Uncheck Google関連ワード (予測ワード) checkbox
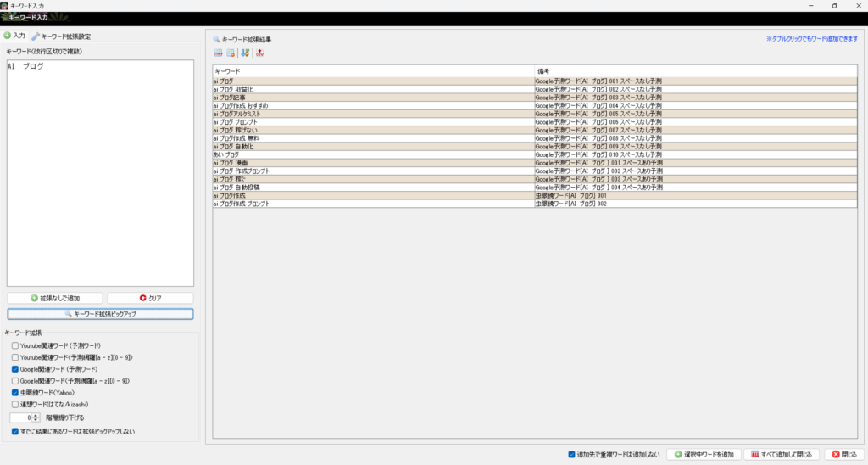The width and height of the screenshot is (868, 465). tap(15, 370)
